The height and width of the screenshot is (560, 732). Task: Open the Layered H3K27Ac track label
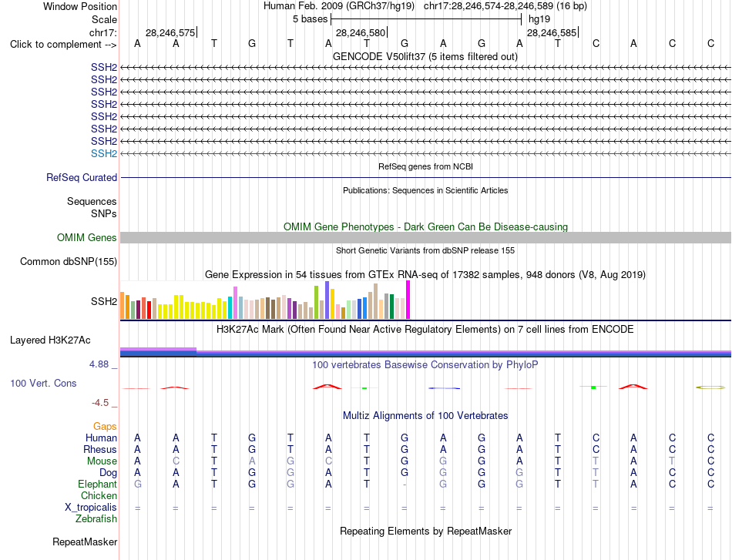(x=50, y=340)
